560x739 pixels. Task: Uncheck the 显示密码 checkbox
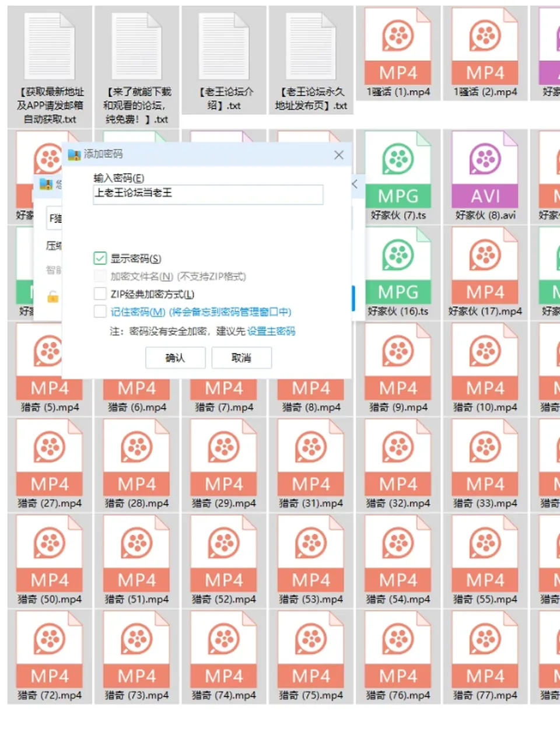100,258
